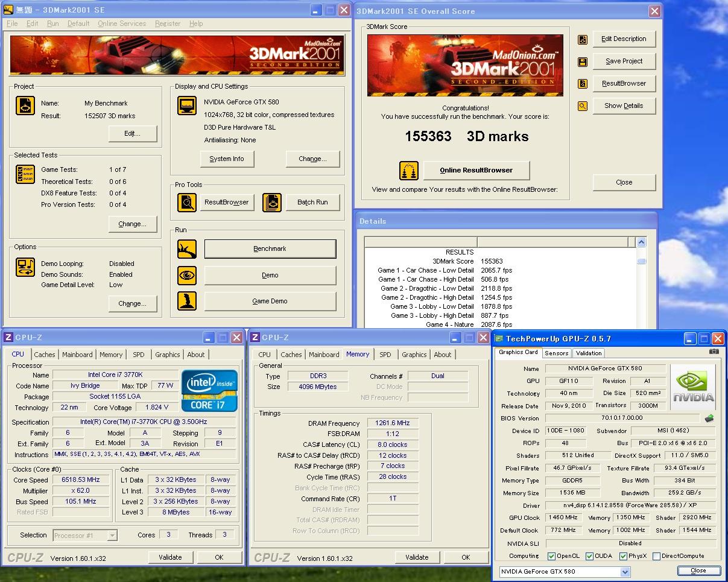Open the File menu in 3DMark2001
Image resolution: width=728 pixels, height=582 pixels.
[12, 24]
